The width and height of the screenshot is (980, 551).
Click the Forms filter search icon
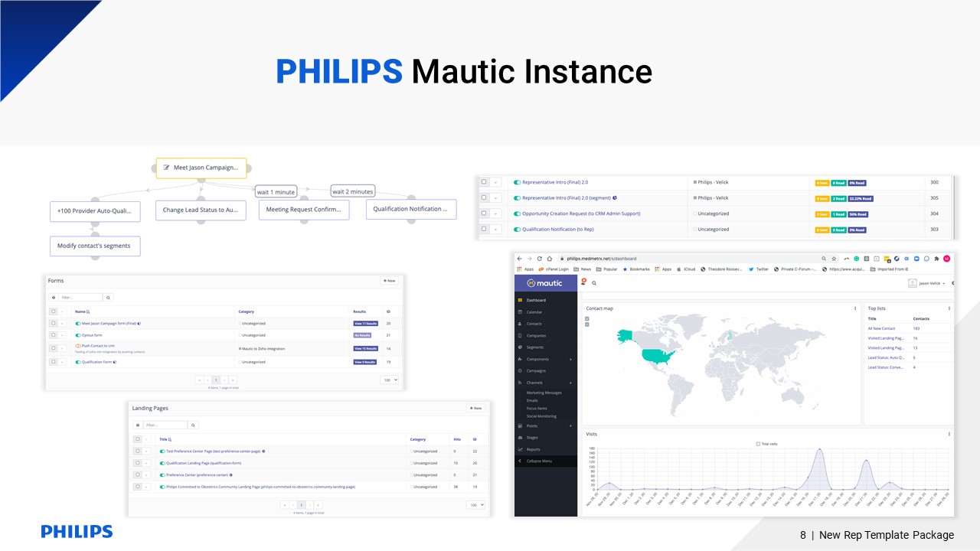coord(109,297)
